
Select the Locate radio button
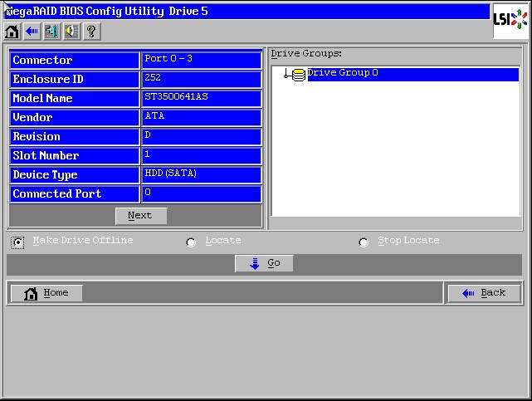point(191,242)
